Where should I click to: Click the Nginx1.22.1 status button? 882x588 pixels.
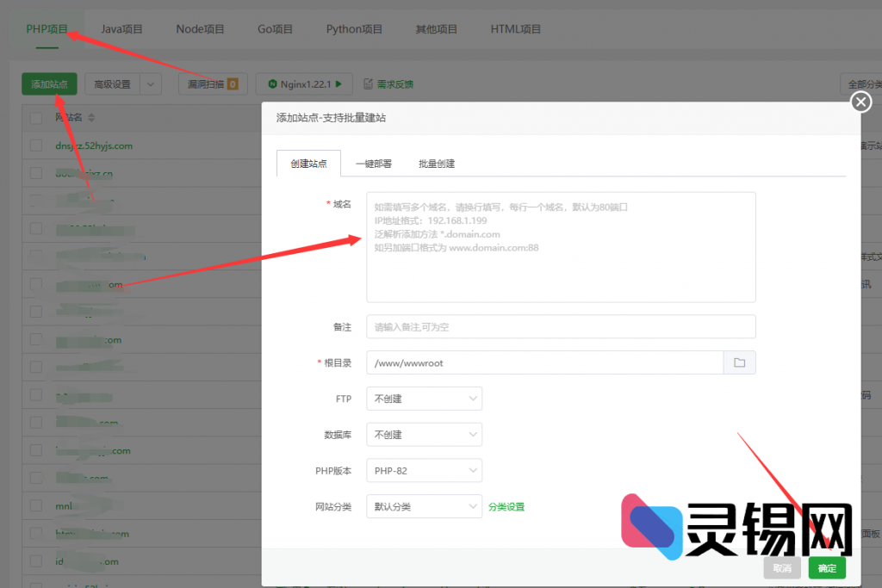[304, 84]
